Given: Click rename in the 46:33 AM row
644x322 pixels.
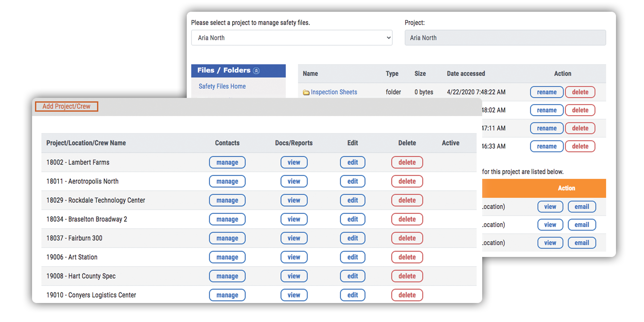Looking at the screenshot, I should coord(547,146).
